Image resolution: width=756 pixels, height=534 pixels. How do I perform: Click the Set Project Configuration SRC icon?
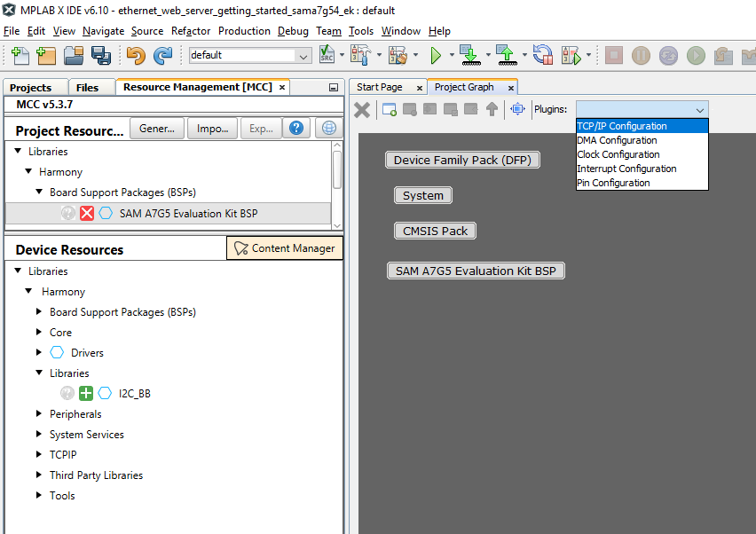pyautogui.click(x=327, y=54)
